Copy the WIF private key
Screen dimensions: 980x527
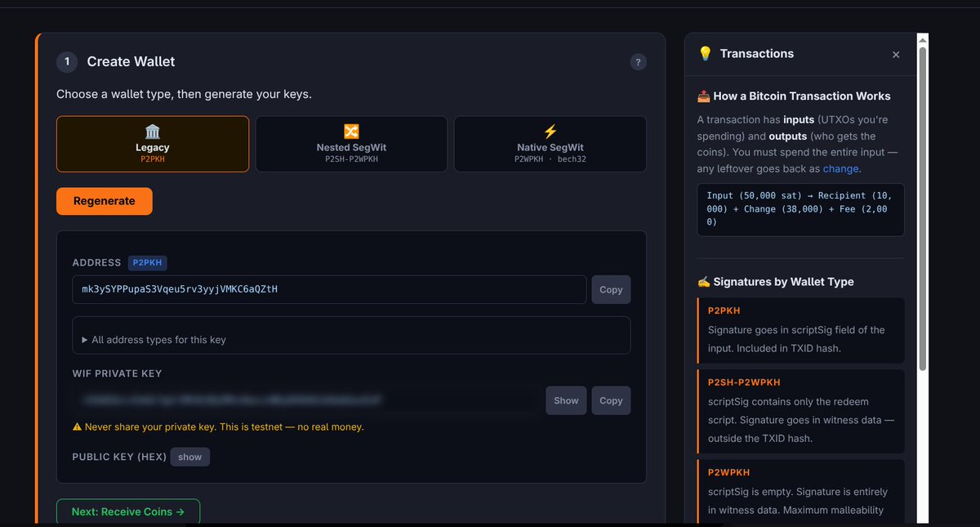[x=611, y=400]
